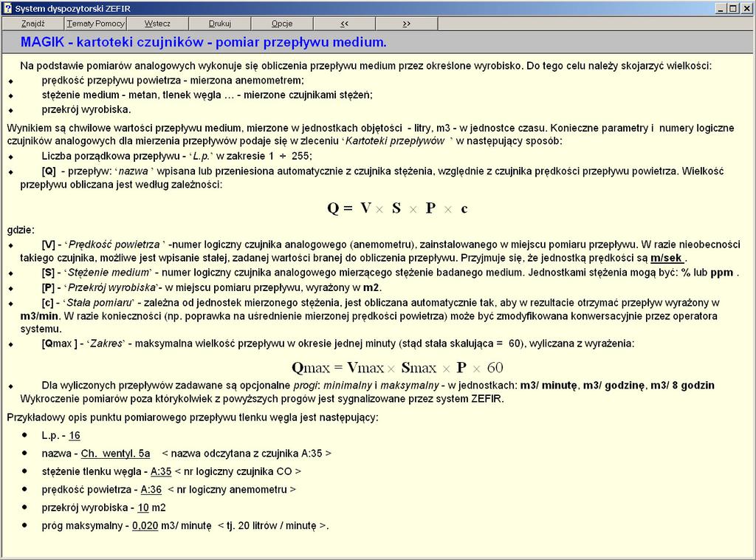Click the formula 'Q = V × S × P × c'
This screenshot has width=756, height=560.
[x=397, y=208]
